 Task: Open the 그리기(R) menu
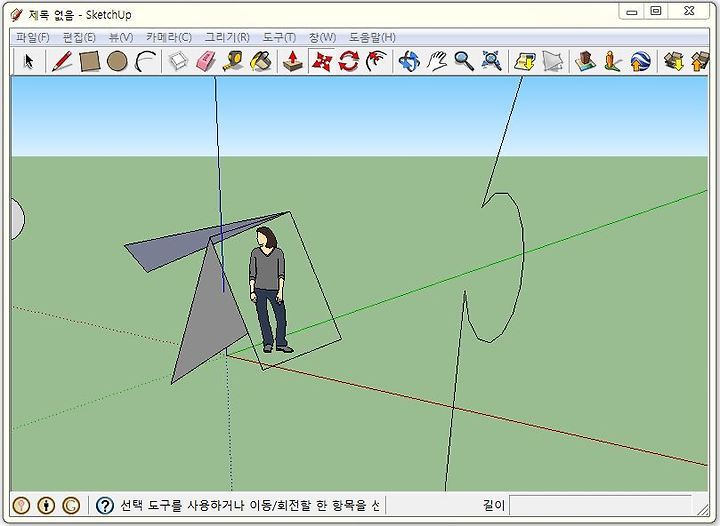click(x=227, y=37)
